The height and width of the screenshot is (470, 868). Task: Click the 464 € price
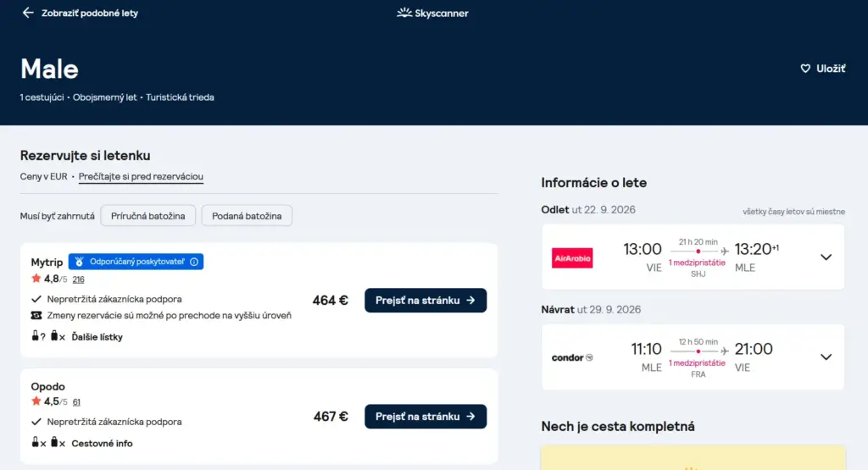click(x=330, y=301)
